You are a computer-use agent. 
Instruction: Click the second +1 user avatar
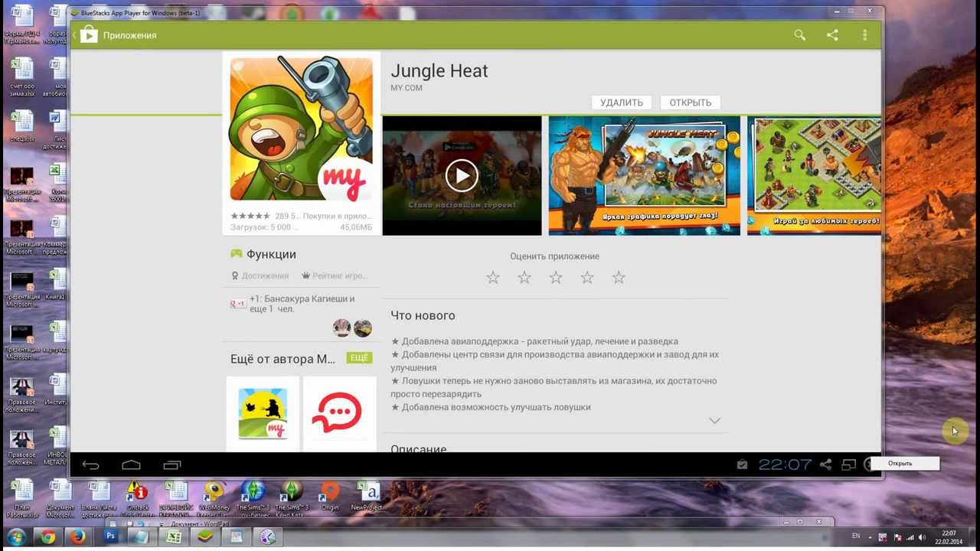(x=363, y=328)
